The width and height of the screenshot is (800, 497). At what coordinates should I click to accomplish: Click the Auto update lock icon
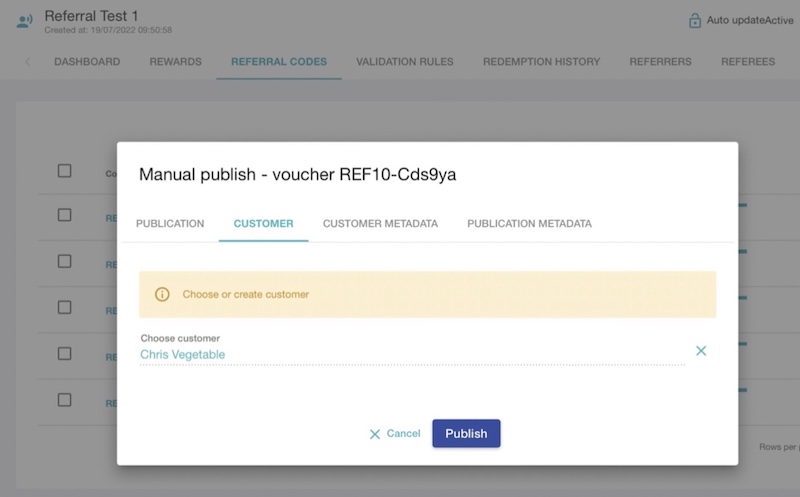coord(695,20)
